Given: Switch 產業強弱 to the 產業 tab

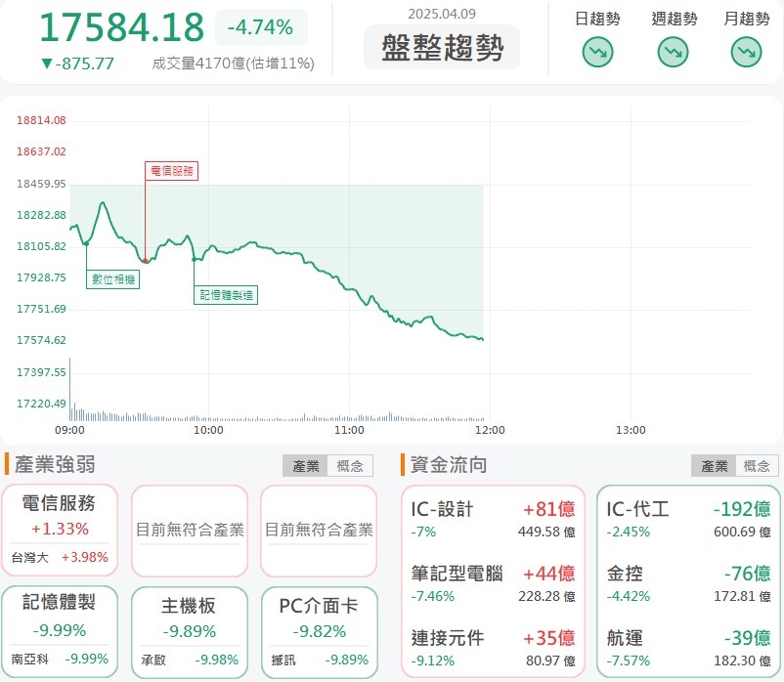Looking at the screenshot, I should pyautogui.click(x=306, y=466).
